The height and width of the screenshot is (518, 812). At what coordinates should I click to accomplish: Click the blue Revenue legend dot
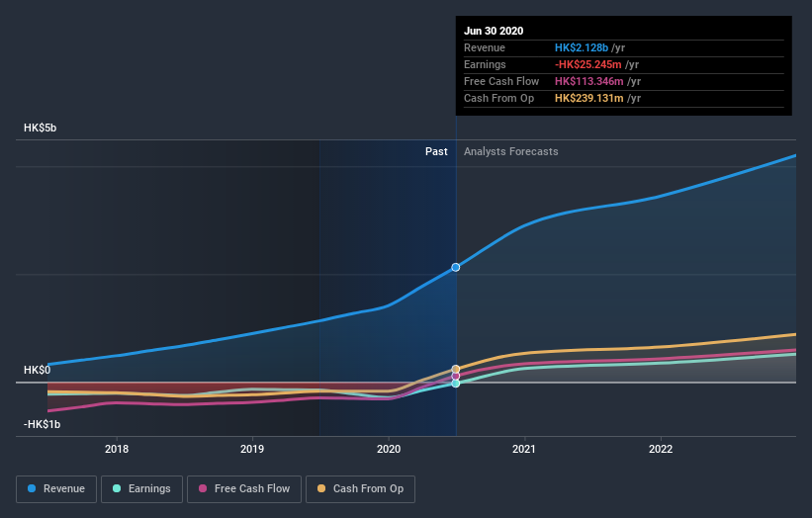32,488
